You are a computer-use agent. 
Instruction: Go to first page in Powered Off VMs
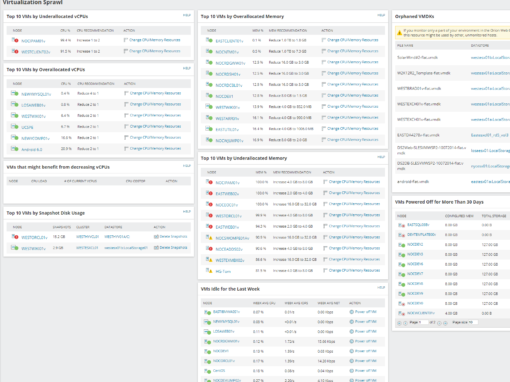point(399,323)
